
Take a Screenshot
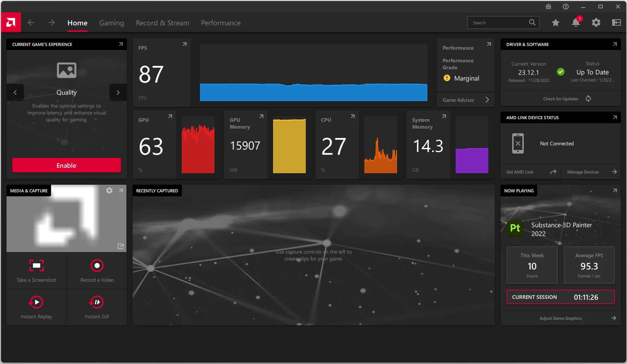[36, 271]
